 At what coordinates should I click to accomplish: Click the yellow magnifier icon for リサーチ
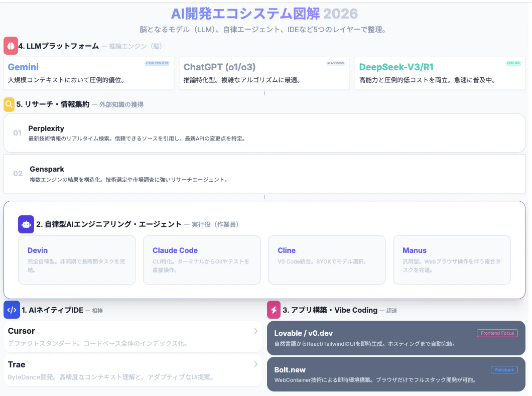coord(9,104)
